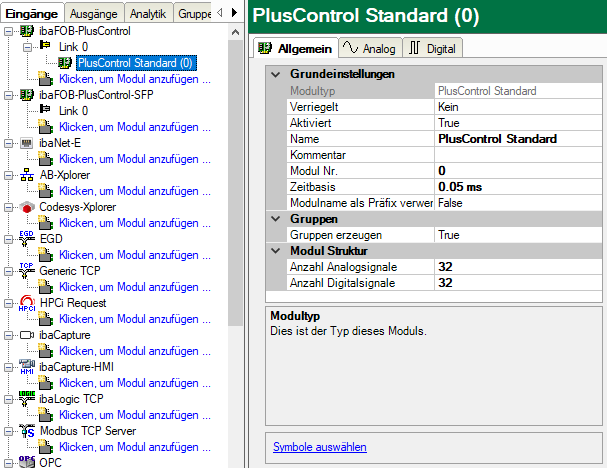Click add-module icon under AB-Xplorer

[46, 190]
